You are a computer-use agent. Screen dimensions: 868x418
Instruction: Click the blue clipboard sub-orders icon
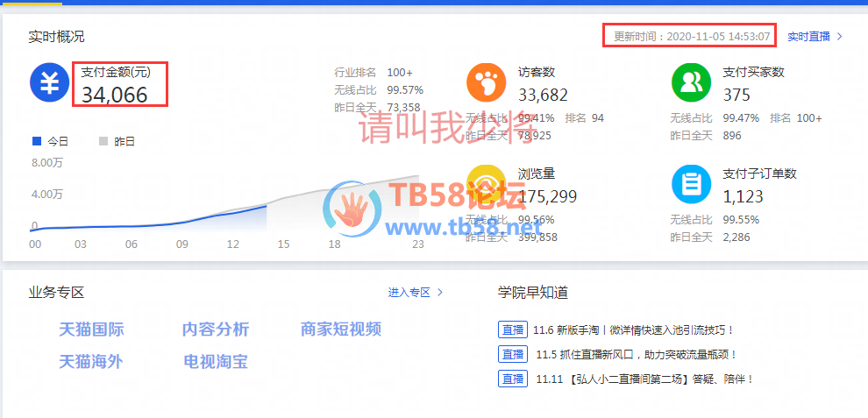(x=690, y=183)
